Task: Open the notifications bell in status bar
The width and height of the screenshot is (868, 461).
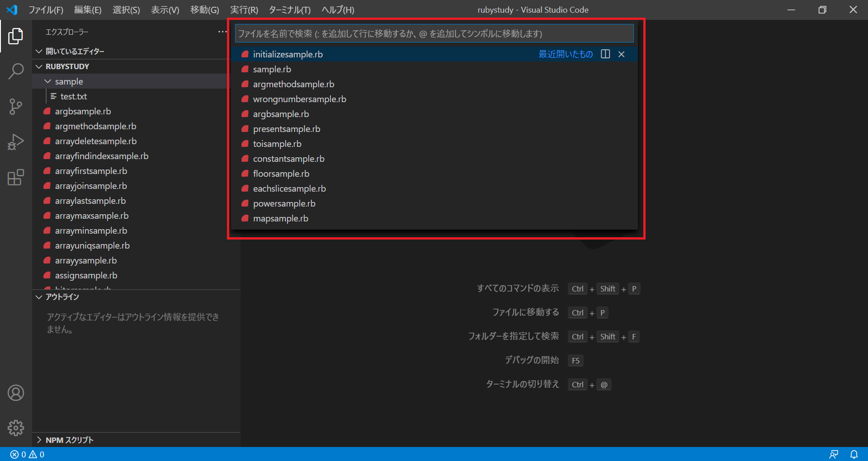Action: pos(854,454)
